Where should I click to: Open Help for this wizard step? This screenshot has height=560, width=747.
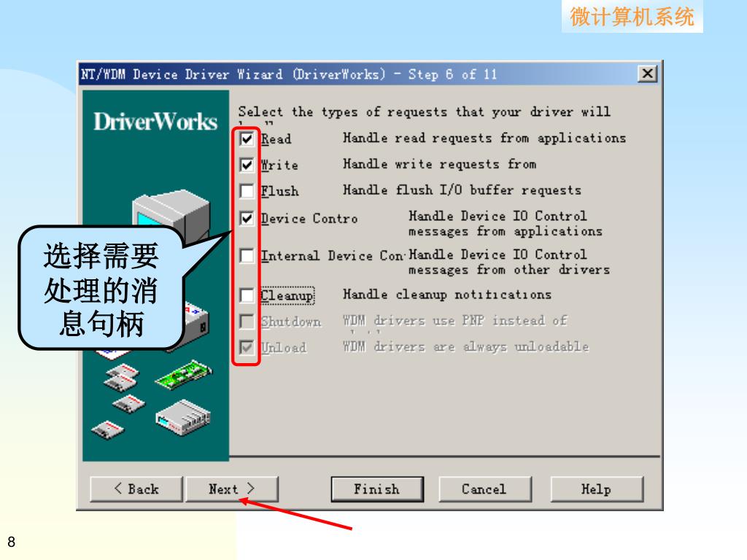click(x=597, y=489)
